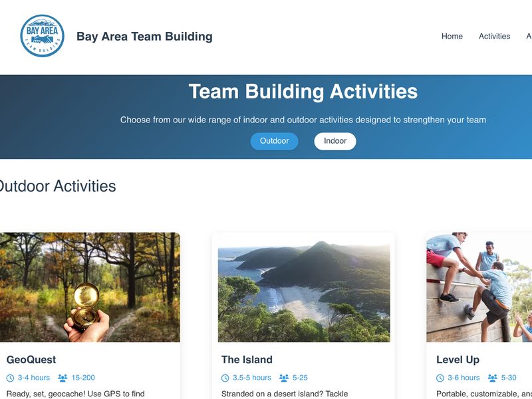This screenshot has height=399, width=532.
Task: Click the banner subtitle about indoor and outdoor activities
Action: coord(303,120)
